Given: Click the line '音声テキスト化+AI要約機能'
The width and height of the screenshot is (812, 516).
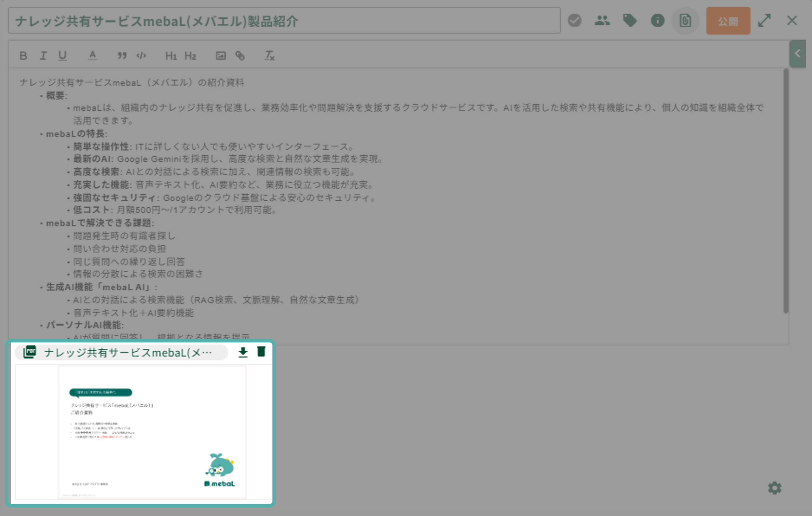Looking at the screenshot, I should [x=134, y=313].
